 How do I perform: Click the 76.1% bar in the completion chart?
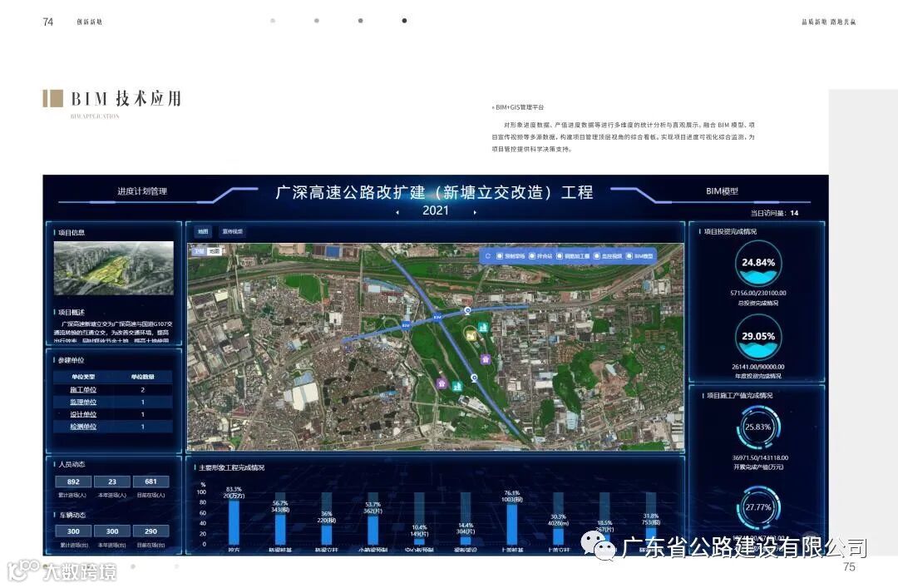(512, 524)
